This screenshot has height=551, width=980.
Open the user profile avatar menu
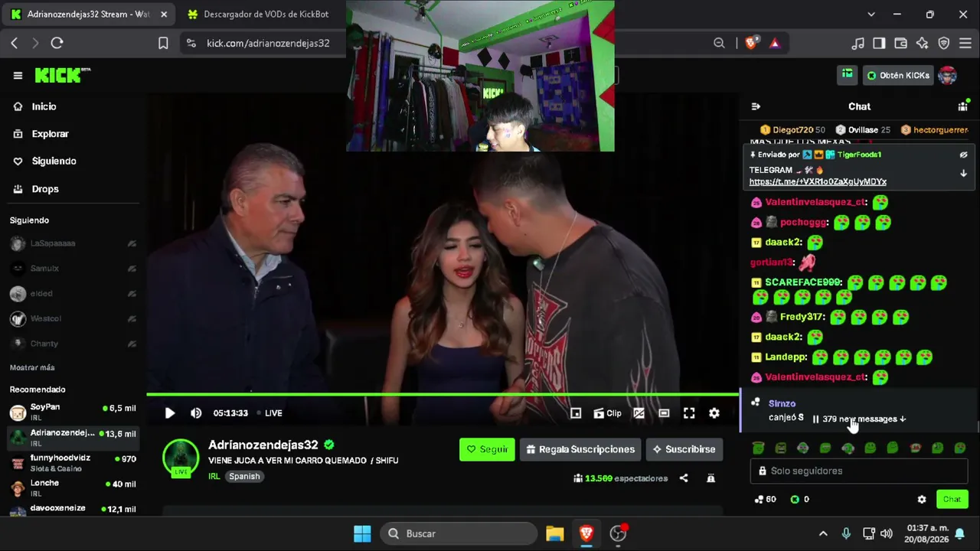[x=948, y=75]
